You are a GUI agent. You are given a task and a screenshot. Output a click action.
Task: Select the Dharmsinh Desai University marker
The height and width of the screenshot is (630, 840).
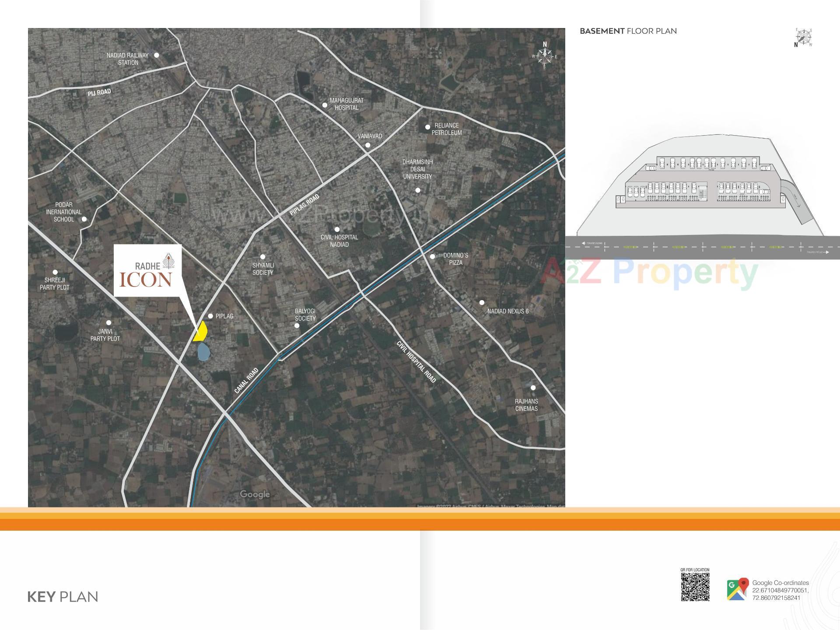click(418, 189)
